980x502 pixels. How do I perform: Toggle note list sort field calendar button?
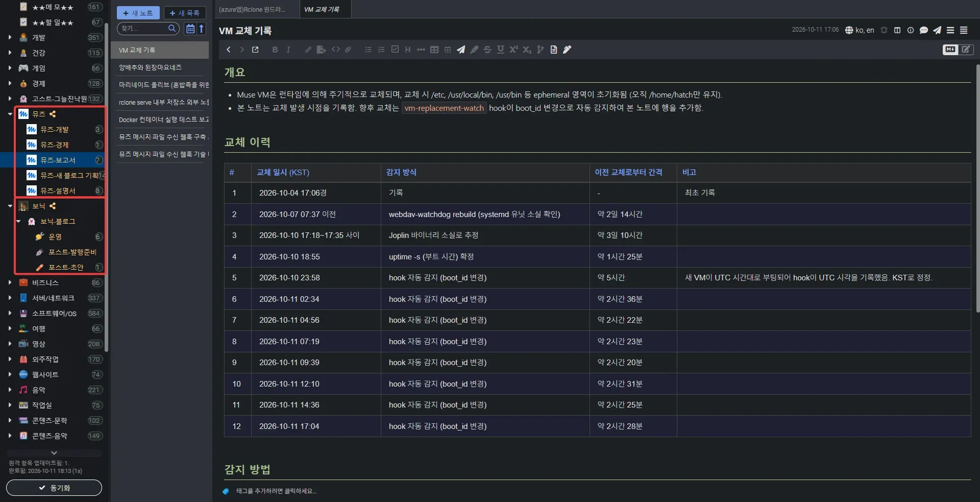pos(190,29)
